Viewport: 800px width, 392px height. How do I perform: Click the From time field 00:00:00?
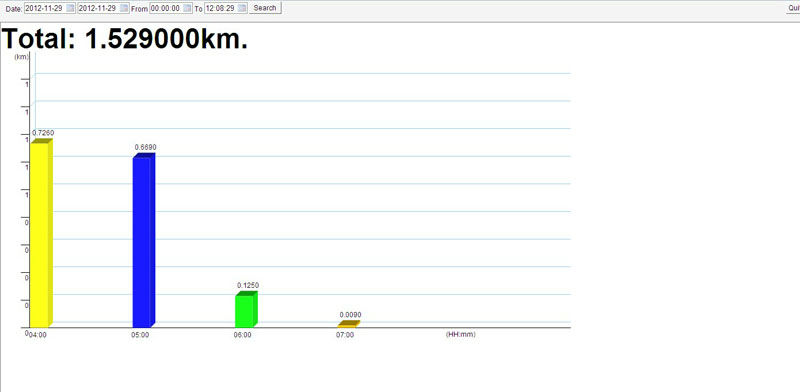(x=171, y=8)
